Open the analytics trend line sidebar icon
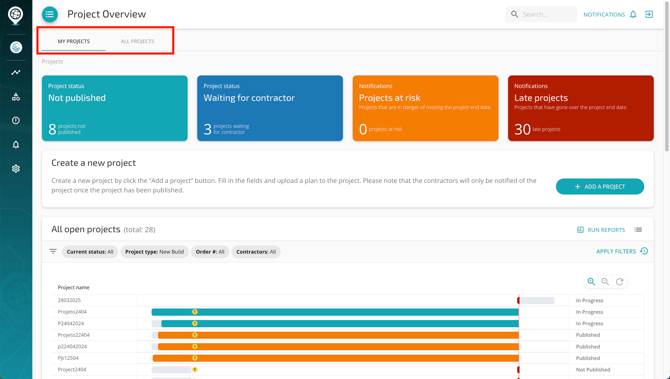This screenshot has width=670, height=379. (x=16, y=73)
